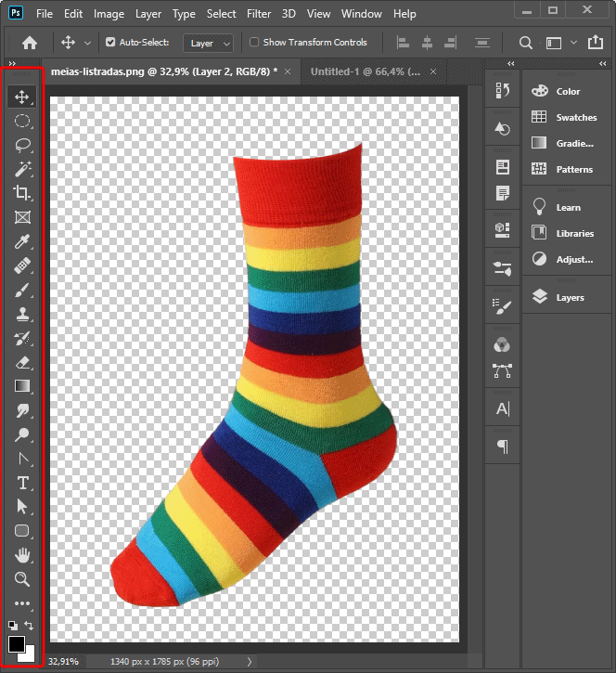
Task: Open the 3D menu
Action: [289, 14]
